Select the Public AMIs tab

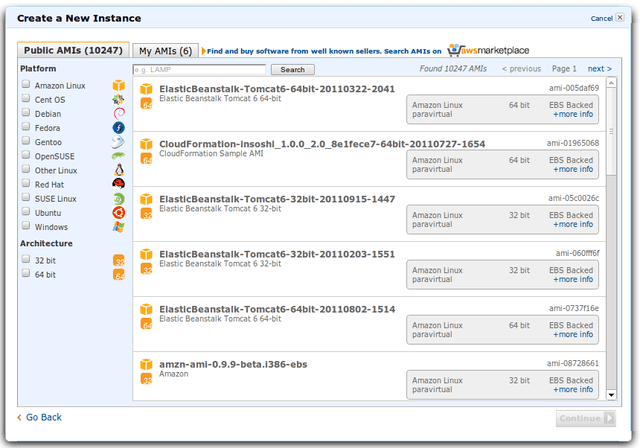(x=72, y=50)
